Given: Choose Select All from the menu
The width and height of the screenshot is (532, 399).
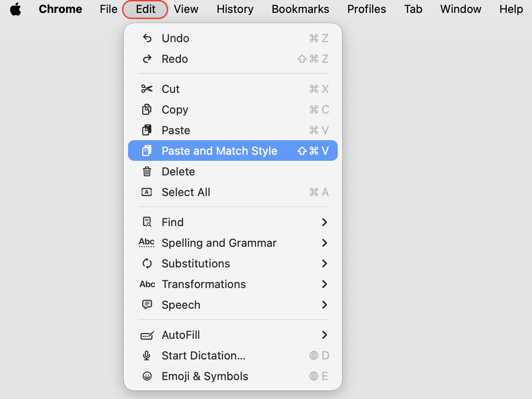Looking at the screenshot, I should (233, 192).
